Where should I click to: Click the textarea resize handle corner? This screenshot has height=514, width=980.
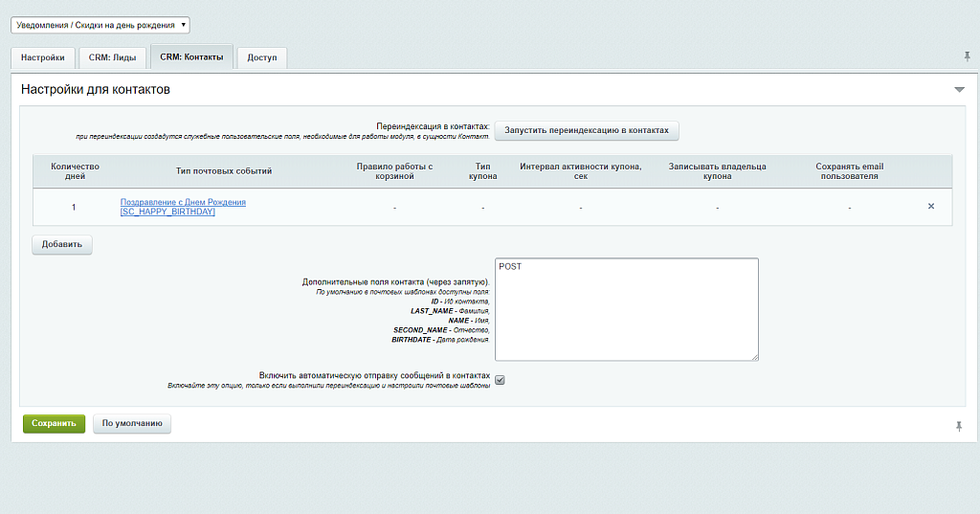(x=754, y=356)
